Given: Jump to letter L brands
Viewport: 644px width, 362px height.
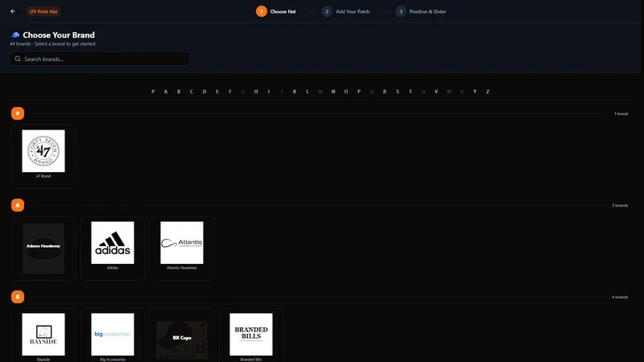Looking at the screenshot, I should tap(308, 92).
